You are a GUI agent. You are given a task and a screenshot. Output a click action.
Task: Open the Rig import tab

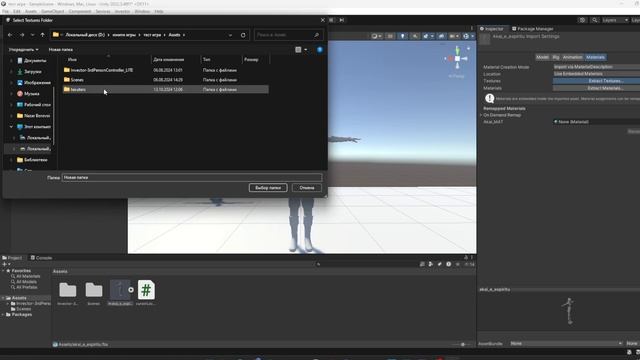coord(556,57)
